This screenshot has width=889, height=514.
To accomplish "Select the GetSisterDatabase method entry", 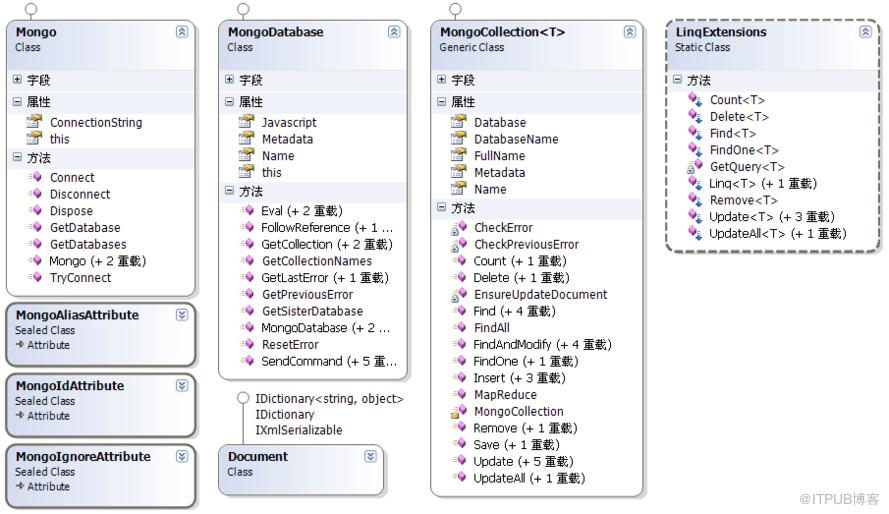I will [312, 311].
